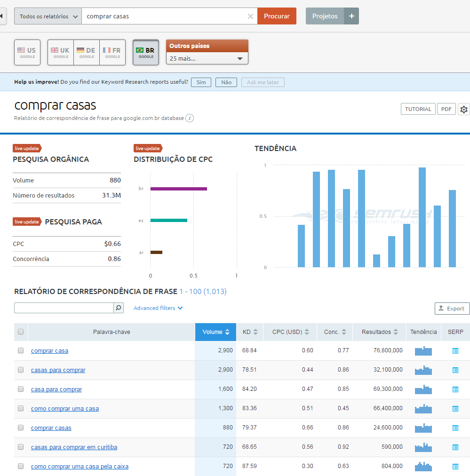Click the magnifier icon in the filter box

(x=119, y=308)
